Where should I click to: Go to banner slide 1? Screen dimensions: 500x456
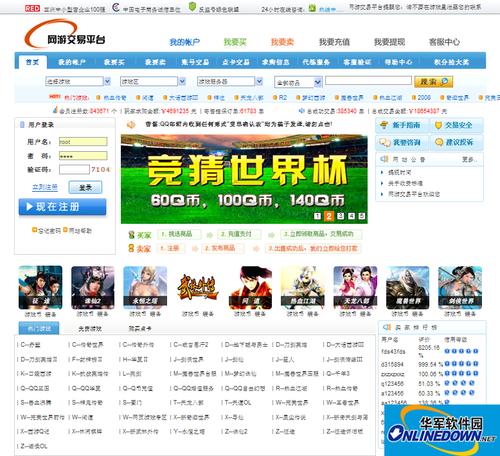coord(318,216)
